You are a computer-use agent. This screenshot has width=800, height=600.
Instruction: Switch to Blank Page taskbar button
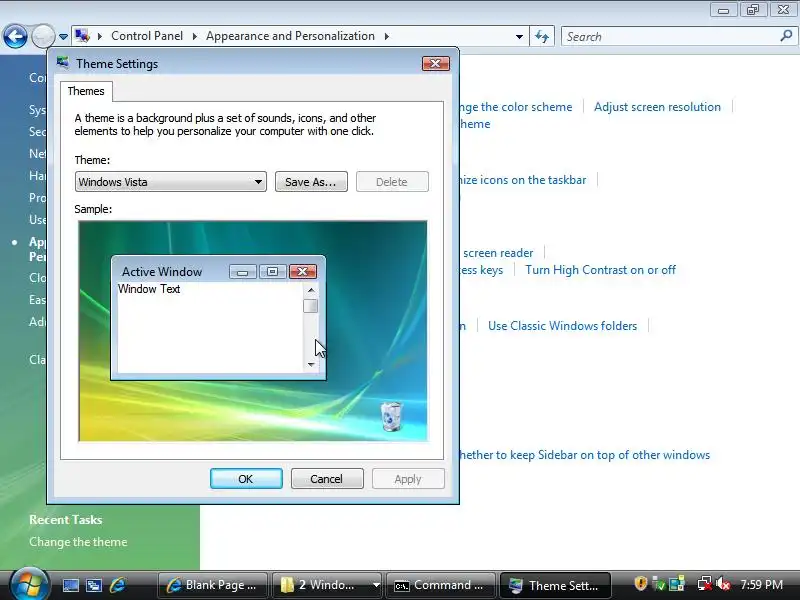(x=213, y=585)
